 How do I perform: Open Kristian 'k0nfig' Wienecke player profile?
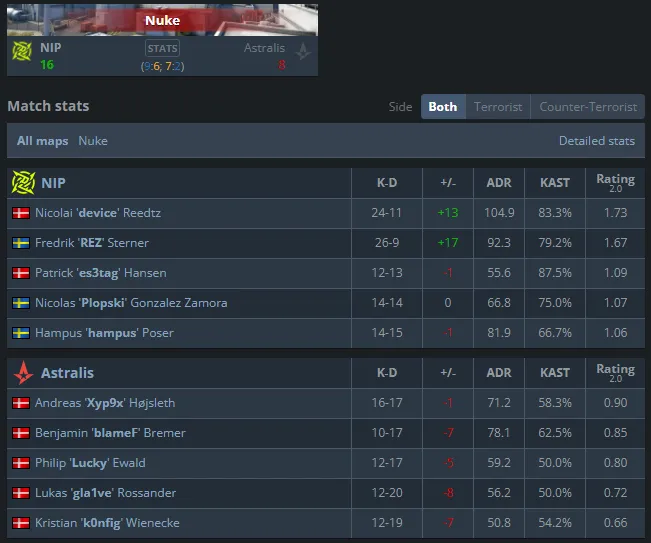(x=107, y=523)
